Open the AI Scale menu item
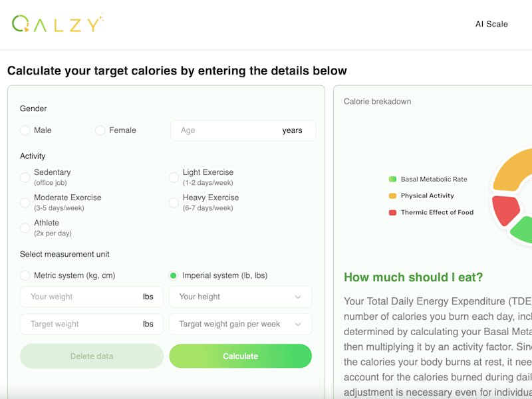 tap(491, 24)
